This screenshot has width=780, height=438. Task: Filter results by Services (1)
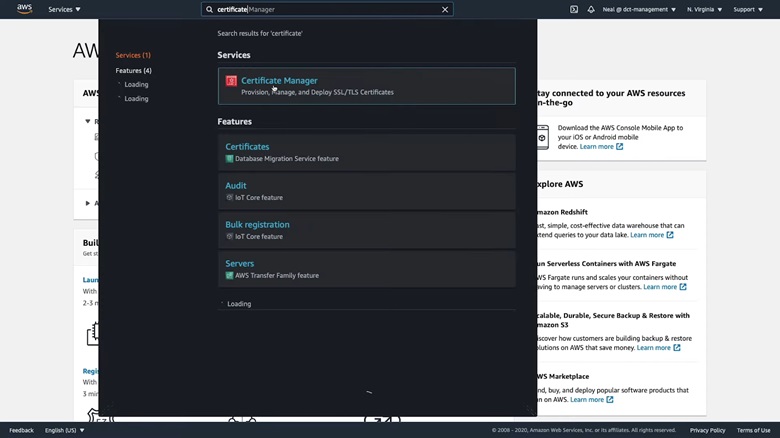click(x=133, y=55)
